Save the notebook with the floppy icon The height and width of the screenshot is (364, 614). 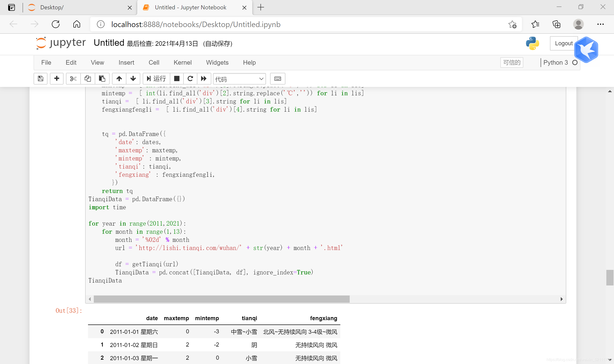(41, 79)
